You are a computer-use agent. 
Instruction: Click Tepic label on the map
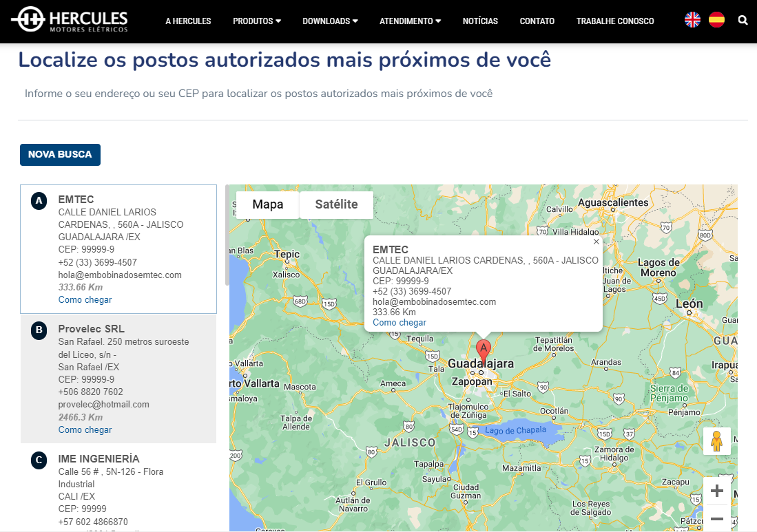coord(287,254)
